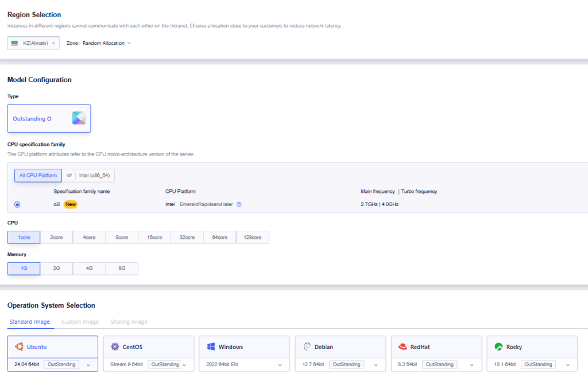The width and height of the screenshot is (588, 380).
Task: Click the RedHat hat logo icon
Action: tap(403, 347)
